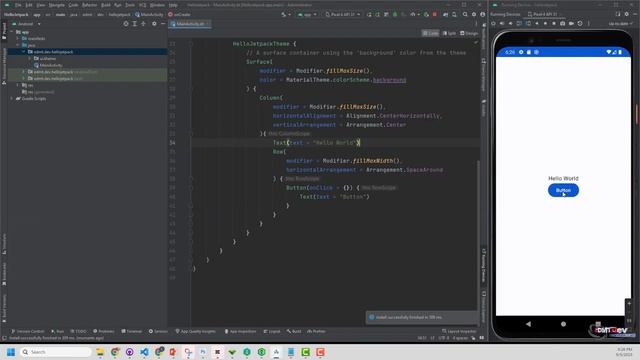Open the Run tool window
Image resolution: width=640 pixels, height=360 pixels.
pyautogui.click(x=58, y=331)
